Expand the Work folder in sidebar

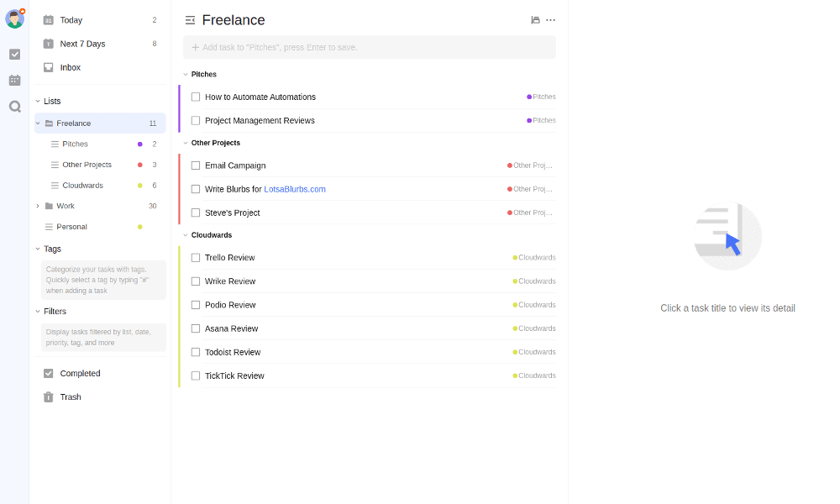click(x=38, y=206)
